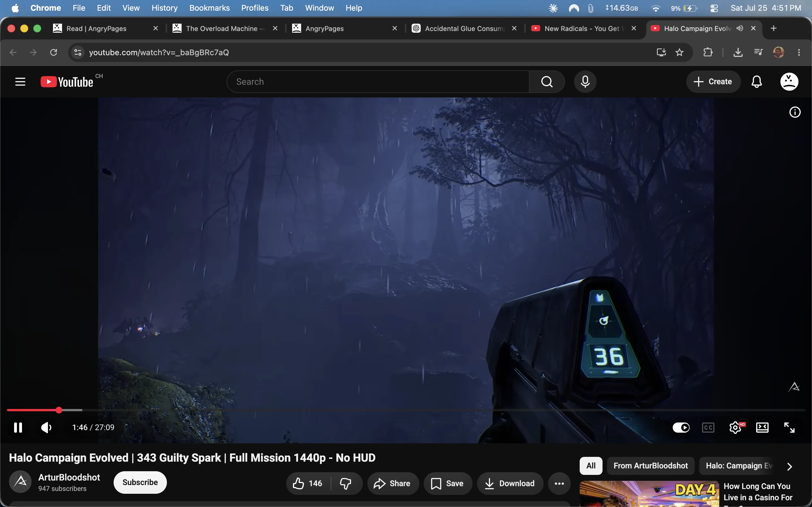The width and height of the screenshot is (812, 507).
Task: Show next filter chips with chevron arrow
Action: point(789,466)
